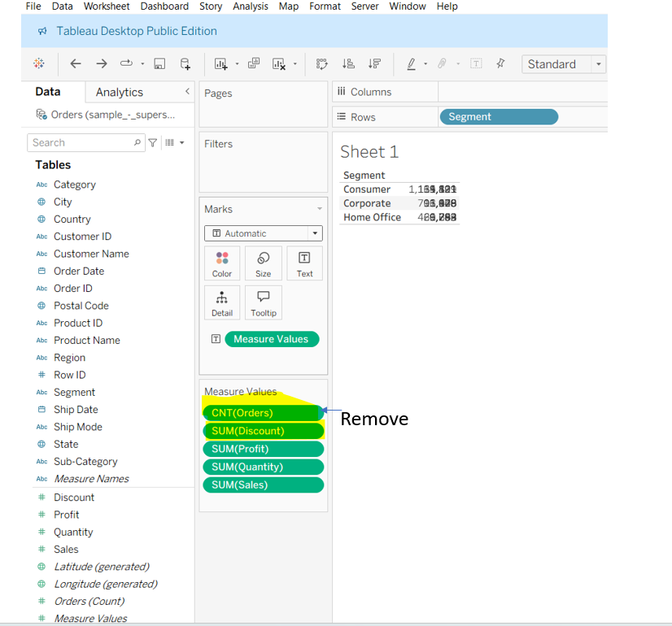Click the Tooltip marks button
This screenshot has height=626, width=672.
coord(263,302)
